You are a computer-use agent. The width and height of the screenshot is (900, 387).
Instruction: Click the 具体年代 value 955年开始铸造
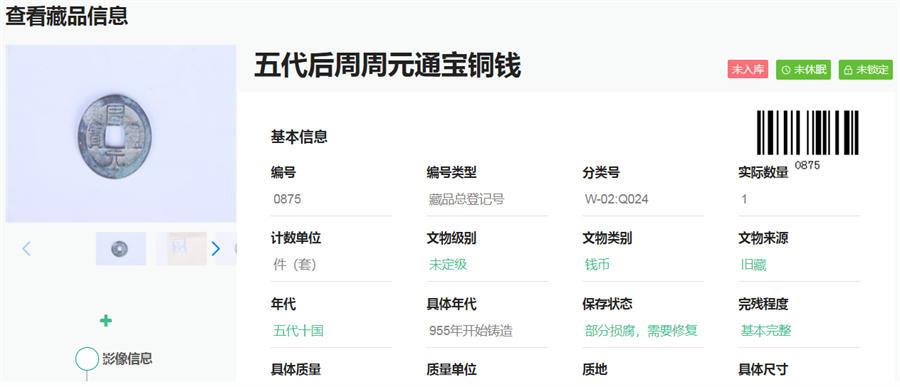[471, 331]
